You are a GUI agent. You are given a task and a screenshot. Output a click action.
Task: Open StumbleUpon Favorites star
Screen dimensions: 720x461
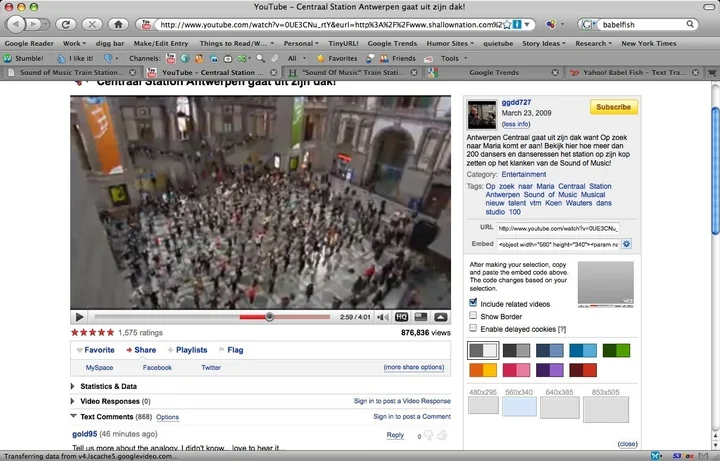[337, 58]
